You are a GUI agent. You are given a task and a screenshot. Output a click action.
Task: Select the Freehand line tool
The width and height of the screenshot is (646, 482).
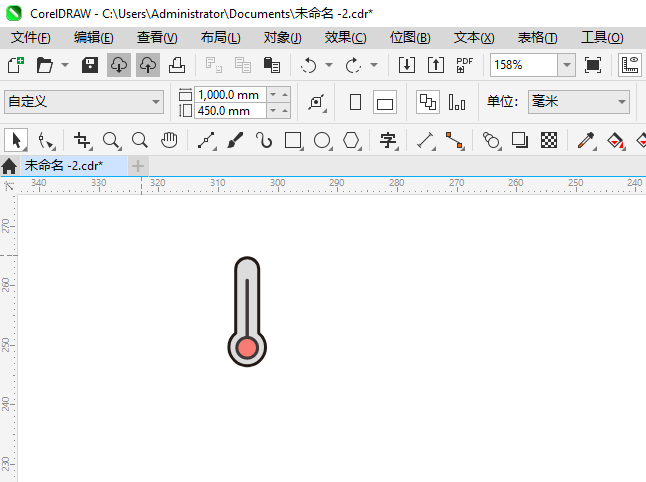(206, 140)
